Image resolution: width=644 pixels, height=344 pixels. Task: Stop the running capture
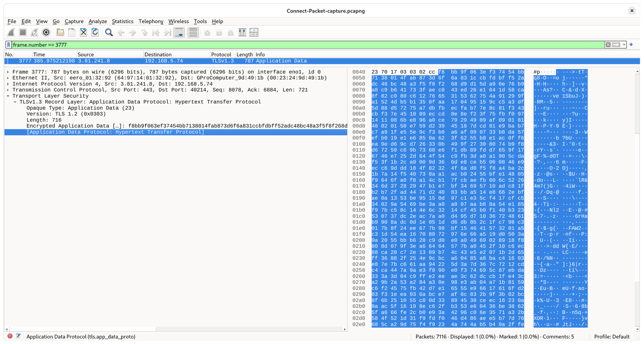click(x=23, y=32)
